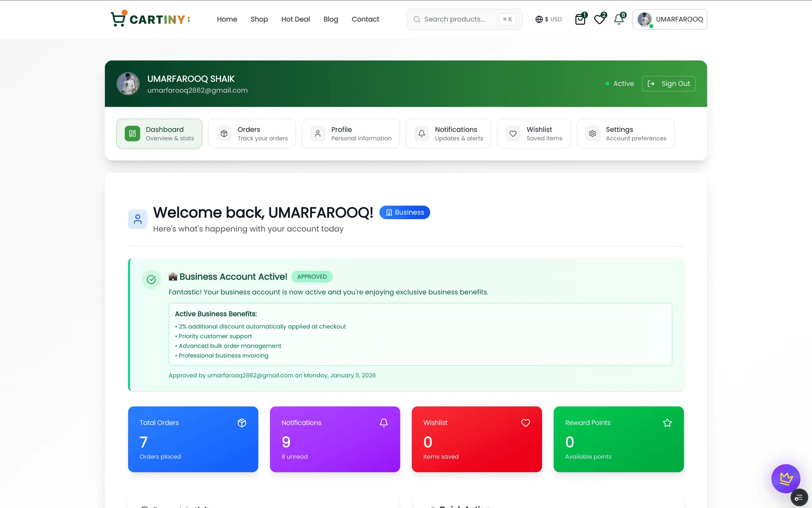Click the ⌘ K shortcut hint

click(x=507, y=19)
